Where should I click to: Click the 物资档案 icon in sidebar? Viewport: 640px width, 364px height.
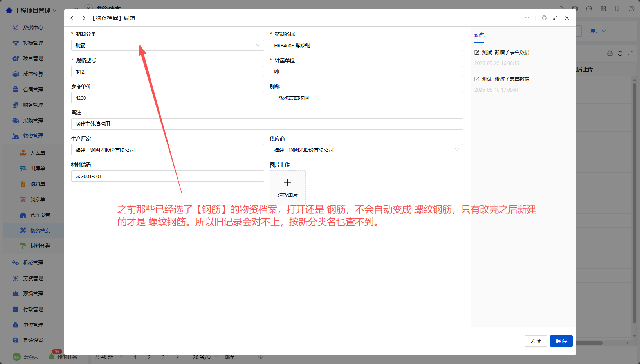[23, 231]
